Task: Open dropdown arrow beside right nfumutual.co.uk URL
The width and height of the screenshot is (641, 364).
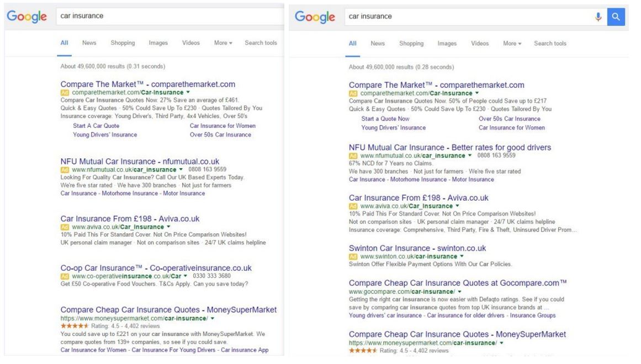Action: 470,155
